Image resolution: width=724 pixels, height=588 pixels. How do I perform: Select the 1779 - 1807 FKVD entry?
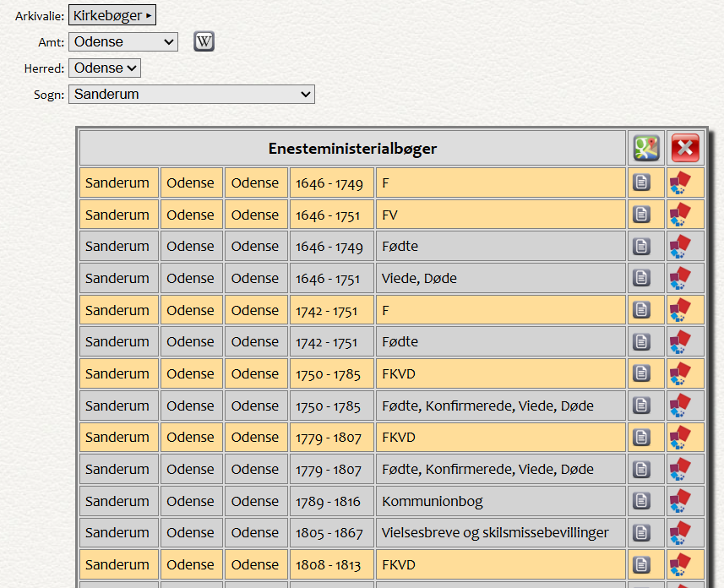coord(399,438)
